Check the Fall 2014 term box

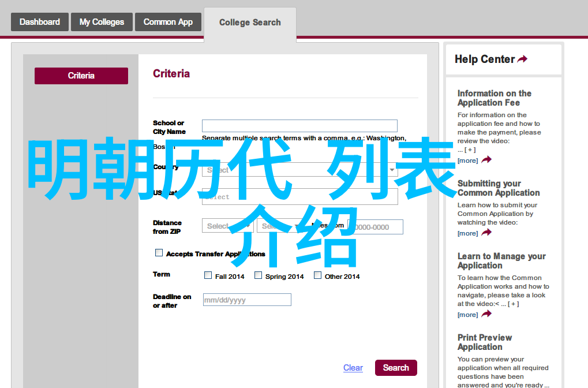coord(208,275)
